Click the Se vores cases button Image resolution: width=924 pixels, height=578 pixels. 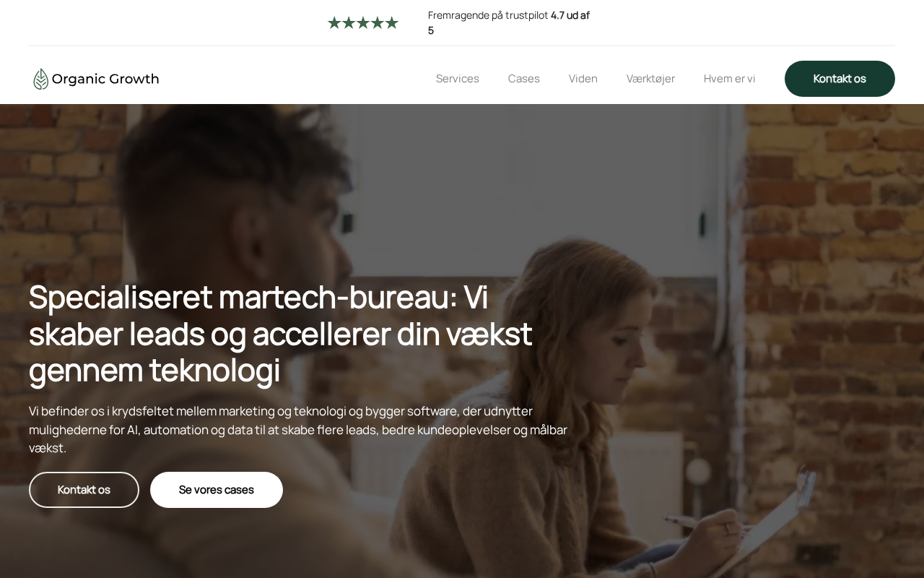[217, 490]
